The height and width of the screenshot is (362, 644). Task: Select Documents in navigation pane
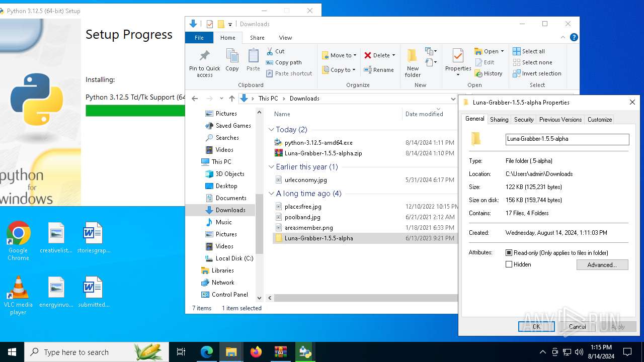(231, 198)
